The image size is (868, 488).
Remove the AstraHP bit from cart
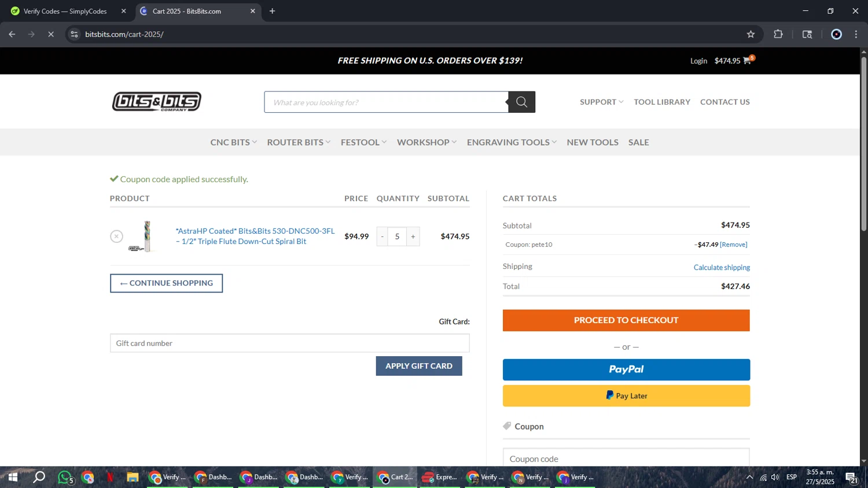[x=116, y=236]
